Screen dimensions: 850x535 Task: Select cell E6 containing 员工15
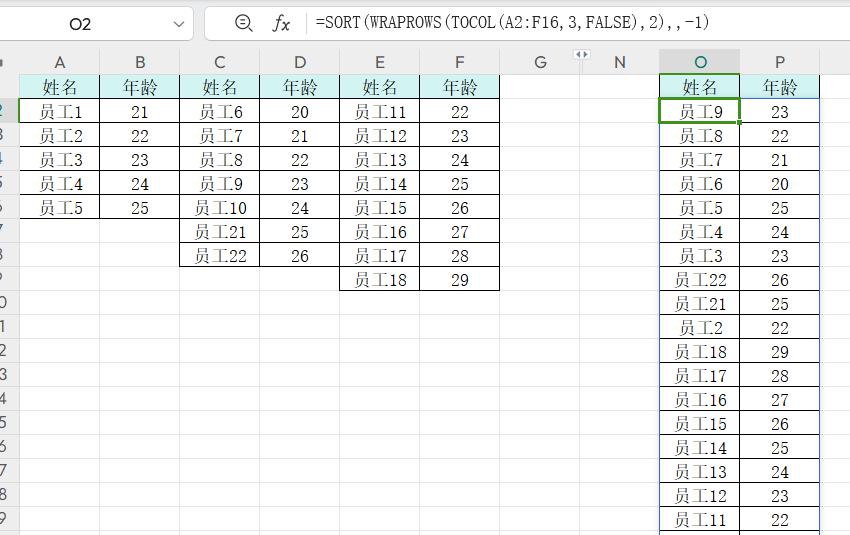(379, 207)
